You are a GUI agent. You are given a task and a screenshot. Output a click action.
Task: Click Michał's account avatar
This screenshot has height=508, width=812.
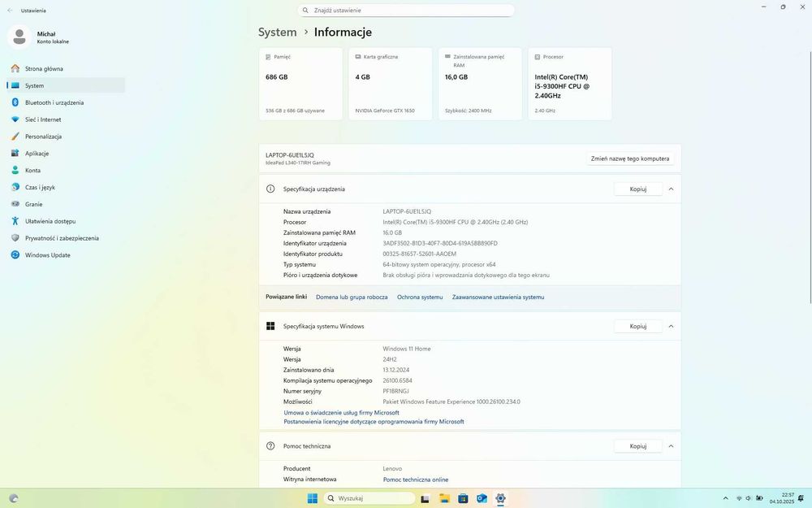pyautogui.click(x=19, y=37)
